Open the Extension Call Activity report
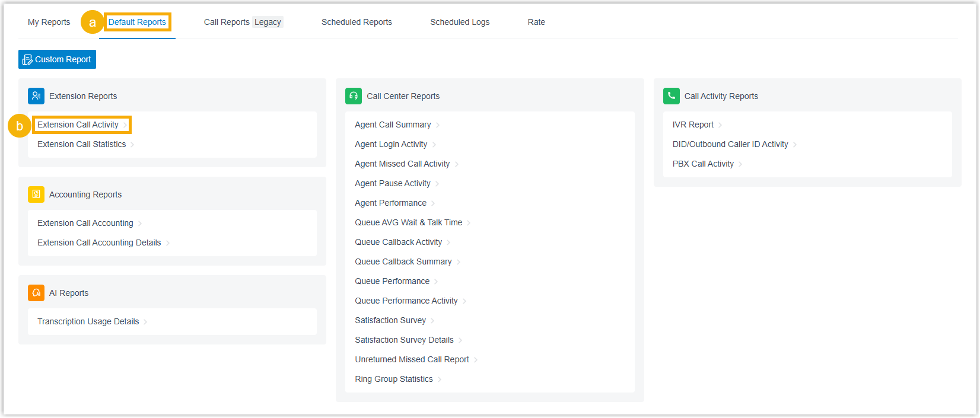Viewport: 980px width, 418px height. pyautogui.click(x=78, y=125)
